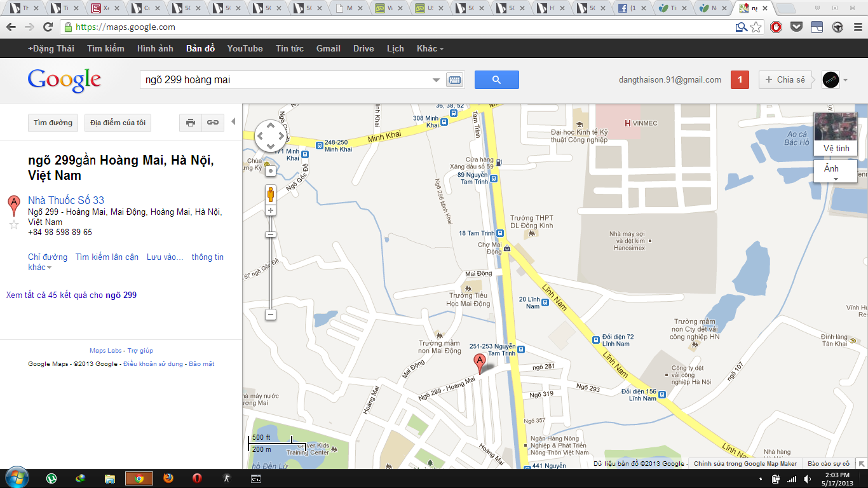
Task: Click Báo cáo sự cố on map
Action: (828, 464)
